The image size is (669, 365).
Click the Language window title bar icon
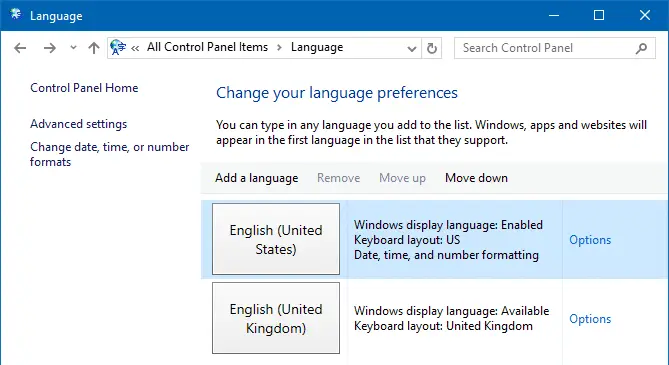pyautogui.click(x=16, y=14)
